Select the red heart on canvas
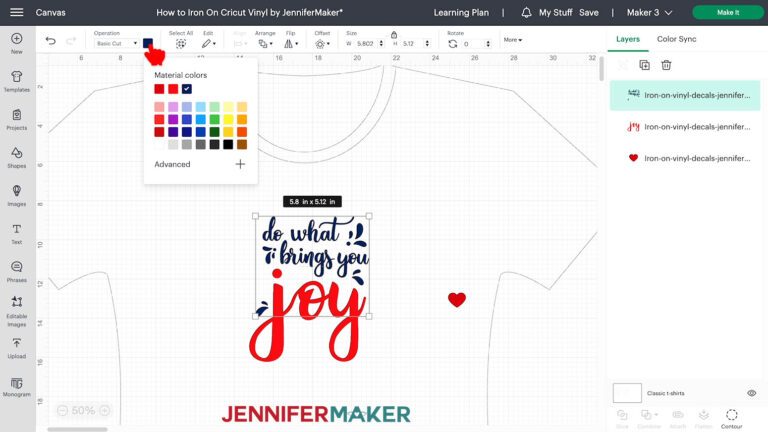This screenshot has width=768, height=432. click(x=456, y=299)
